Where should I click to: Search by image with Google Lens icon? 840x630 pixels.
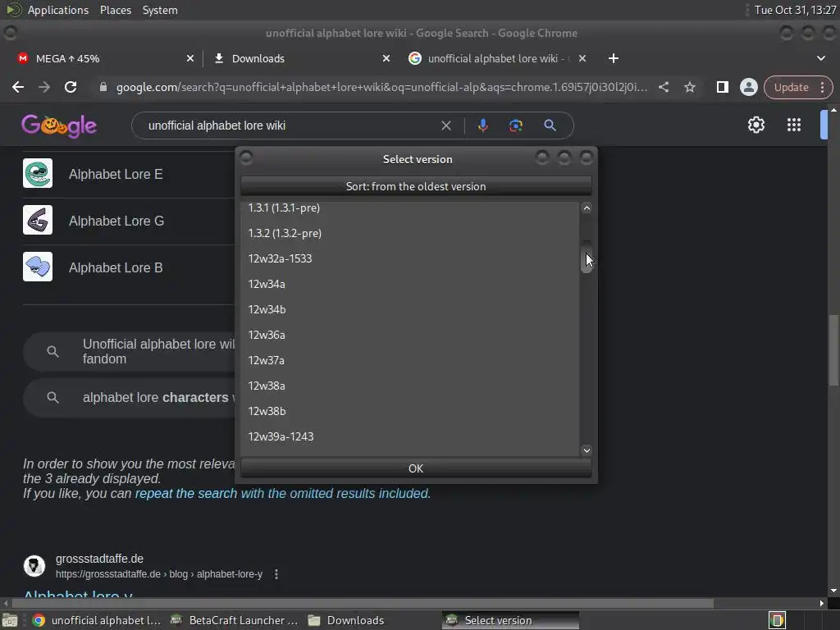(x=515, y=126)
